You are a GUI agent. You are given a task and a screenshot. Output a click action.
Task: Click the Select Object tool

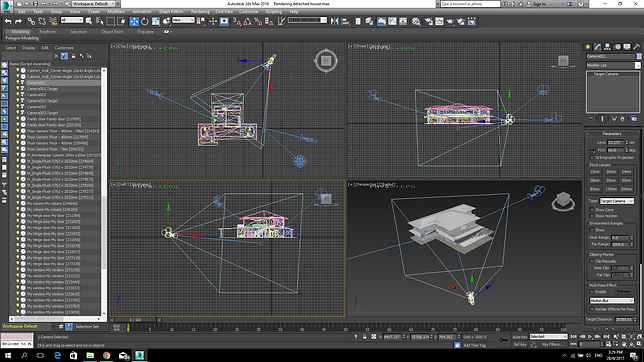tap(89, 21)
